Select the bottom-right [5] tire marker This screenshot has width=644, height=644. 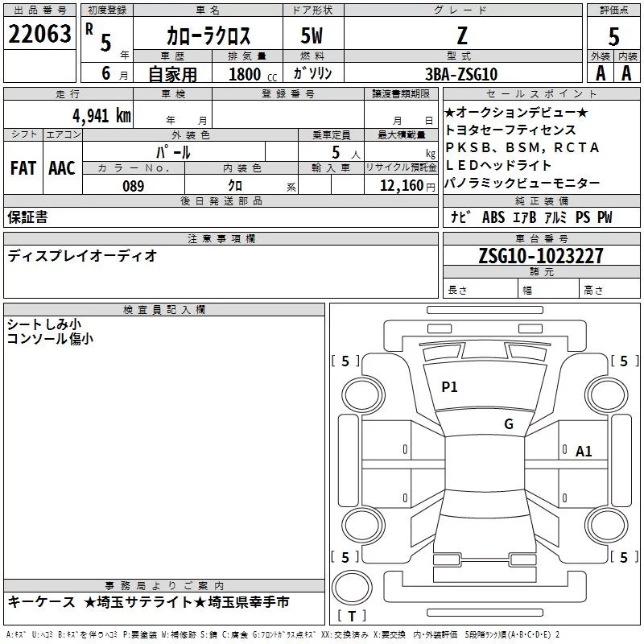(x=624, y=557)
